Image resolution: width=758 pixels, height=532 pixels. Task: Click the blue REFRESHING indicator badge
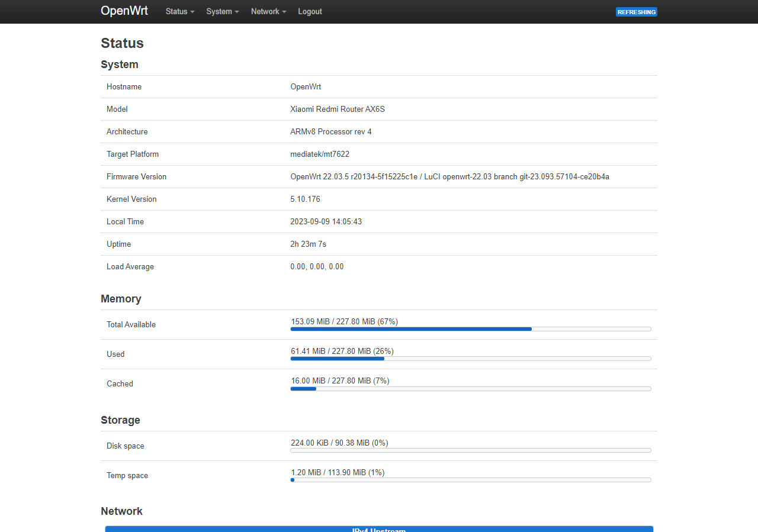point(636,12)
